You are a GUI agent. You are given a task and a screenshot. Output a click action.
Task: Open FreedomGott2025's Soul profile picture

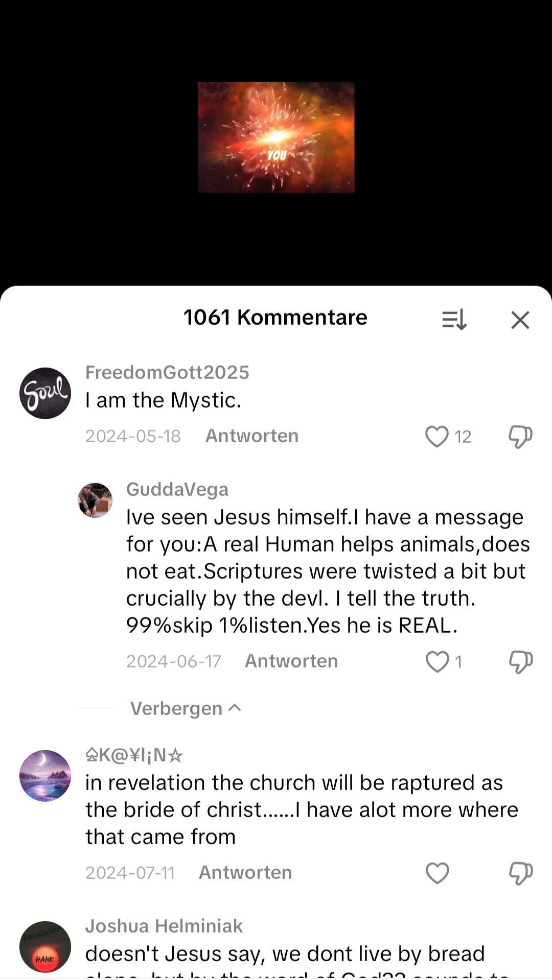coord(45,393)
